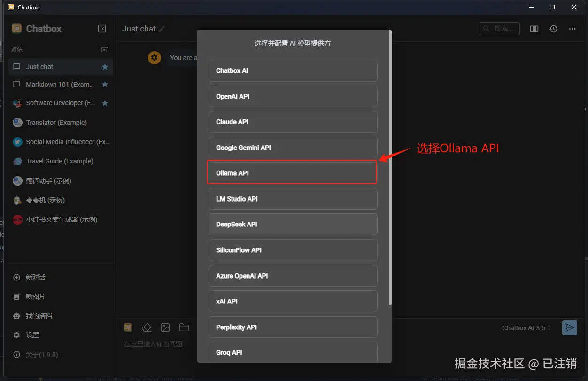Open Social Media Influencer conversation
This screenshot has width=588, height=381.
tap(61, 142)
